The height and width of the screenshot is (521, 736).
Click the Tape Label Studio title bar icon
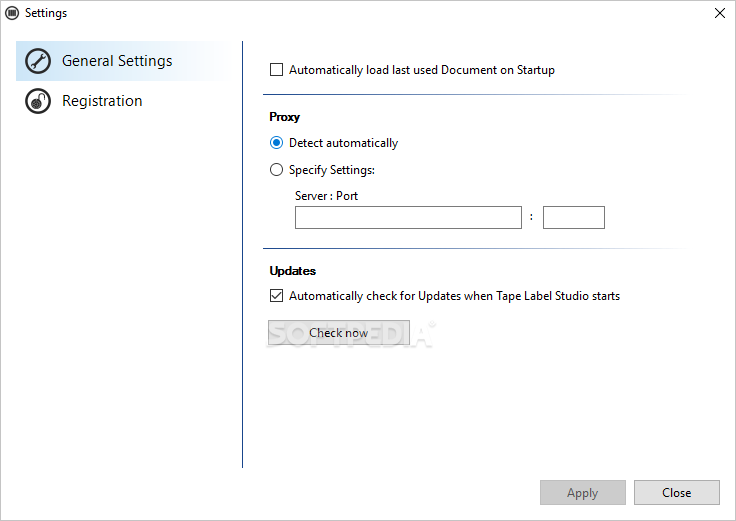12,13
